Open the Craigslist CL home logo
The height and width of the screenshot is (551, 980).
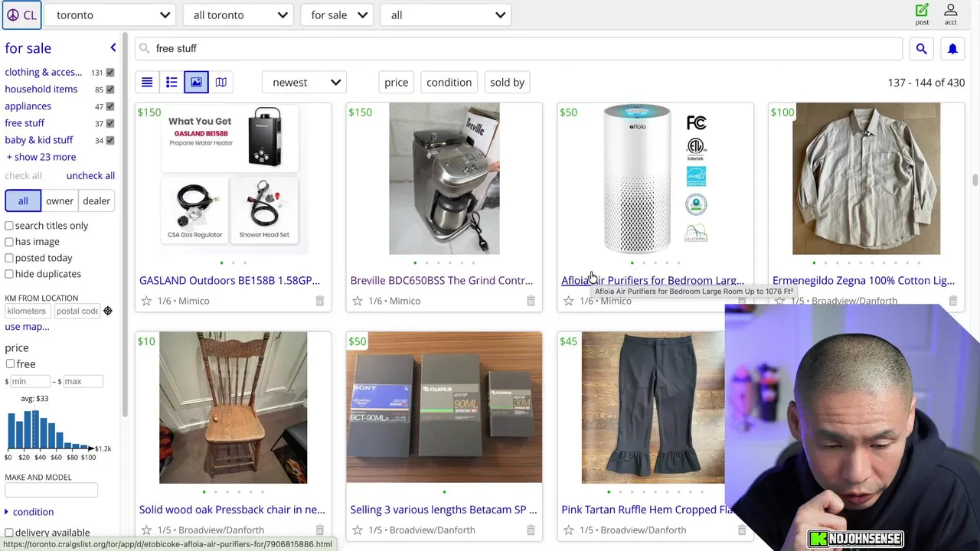[21, 15]
